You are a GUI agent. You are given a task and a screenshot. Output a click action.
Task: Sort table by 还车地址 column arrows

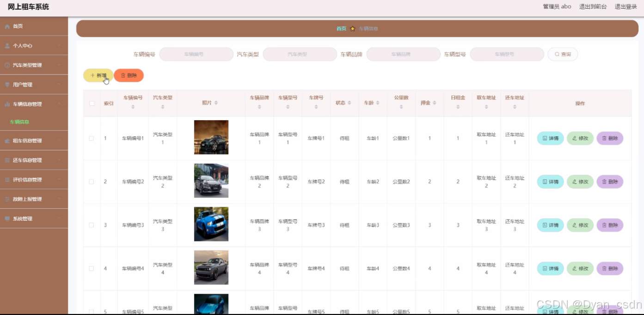tap(515, 107)
